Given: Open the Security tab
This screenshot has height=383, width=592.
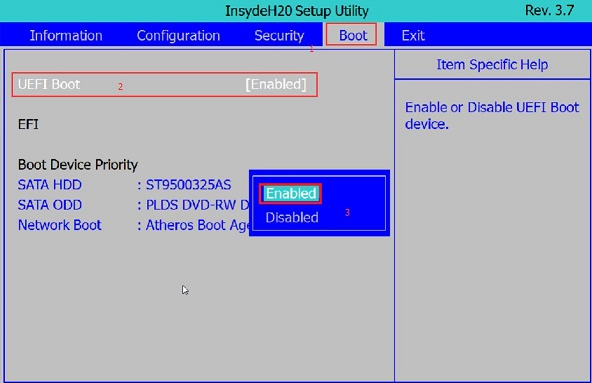Looking at the screenshot, I should [279, 36].
